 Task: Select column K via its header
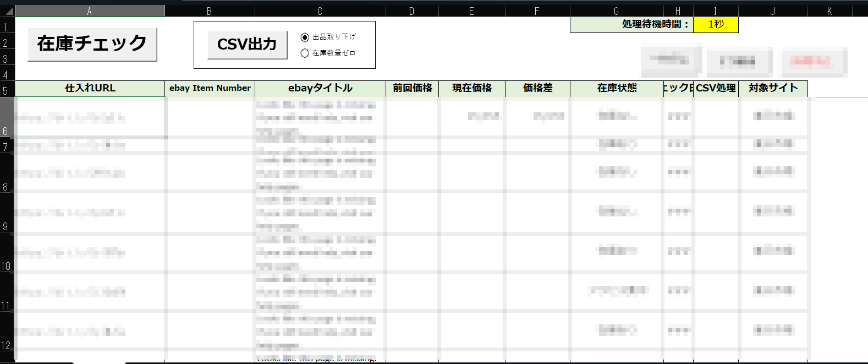tap(829, 11)
